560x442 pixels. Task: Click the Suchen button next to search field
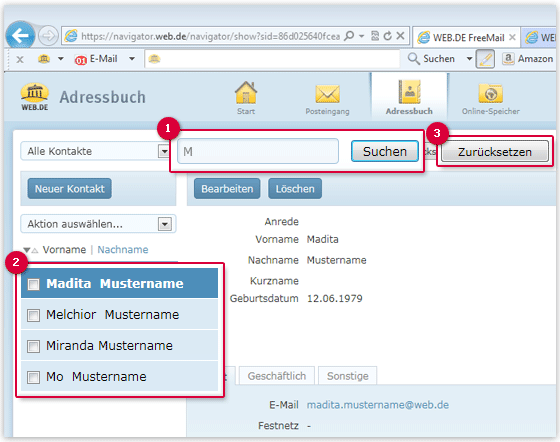pos(385,151)
